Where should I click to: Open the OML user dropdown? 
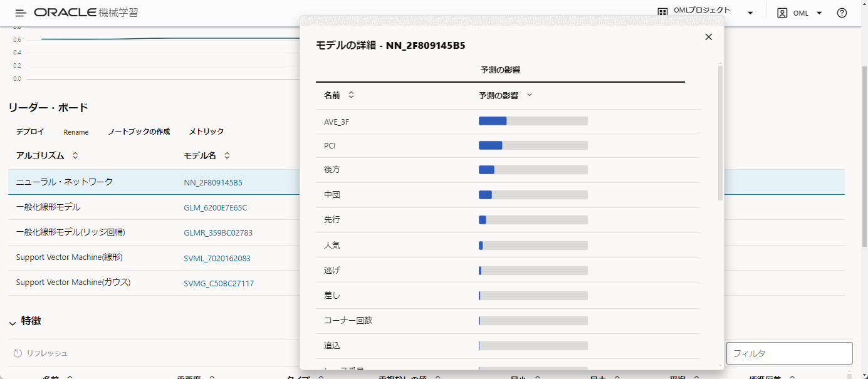point(819,13)
